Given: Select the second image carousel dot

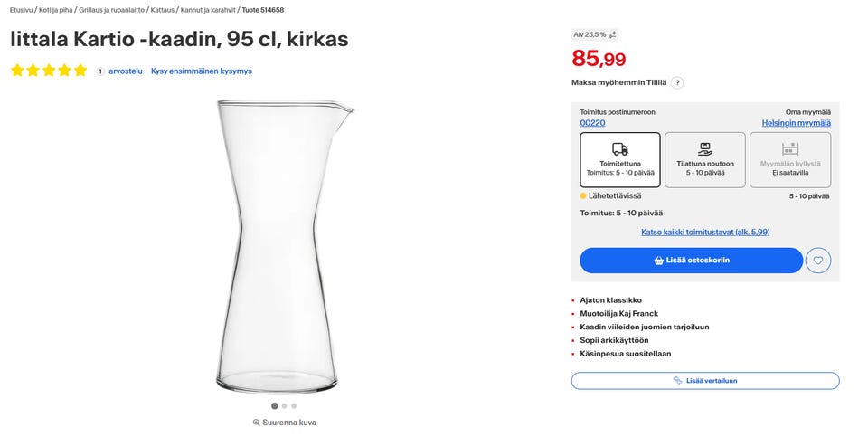Looking at the screenshot, I should coord(284,406).
